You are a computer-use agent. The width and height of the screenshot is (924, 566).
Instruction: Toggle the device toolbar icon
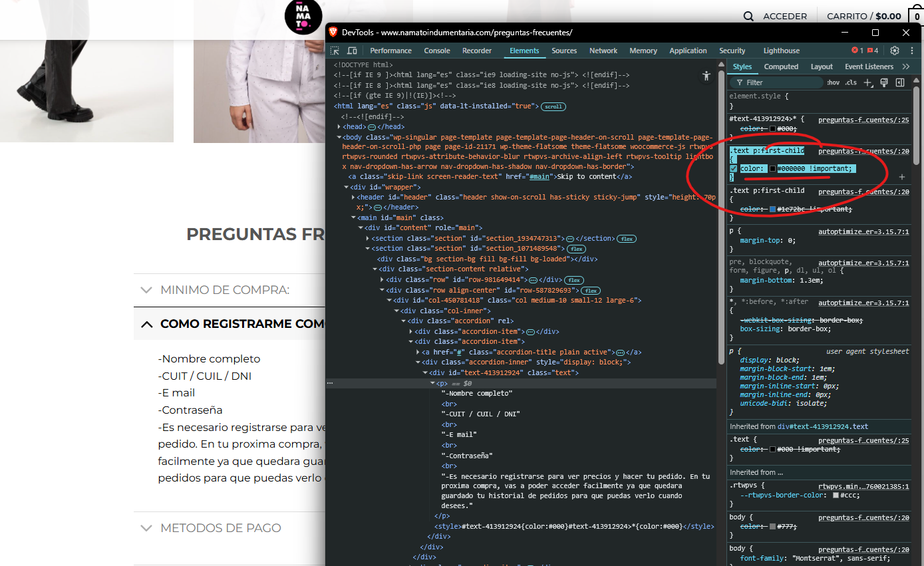point(352,51)
